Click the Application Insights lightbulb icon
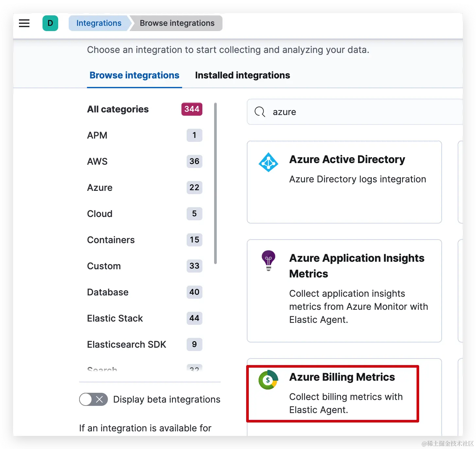This screenshot has height=449, width=476. pyautogui.click(x=268, y=260)
